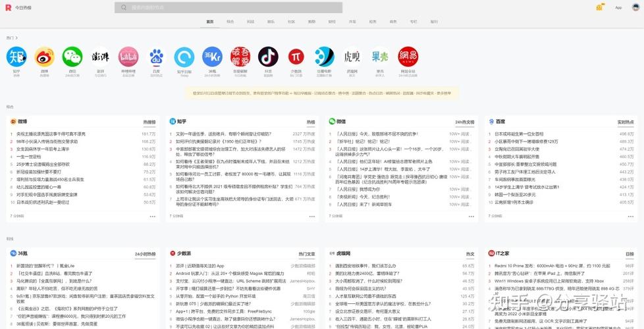Open the red 网易 news site icon
The height and width of the screenshot is (329, 644).
pyautogui.click(x=408, y=57)
